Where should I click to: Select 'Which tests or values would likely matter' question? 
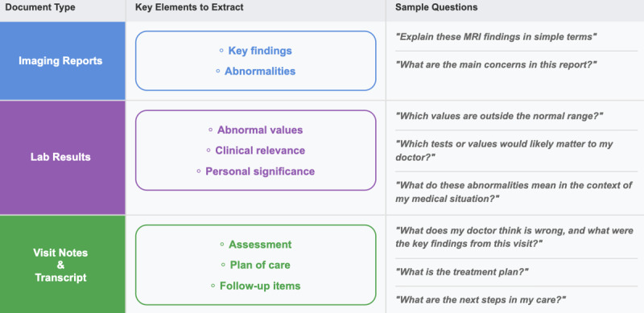tap(505, 150)
